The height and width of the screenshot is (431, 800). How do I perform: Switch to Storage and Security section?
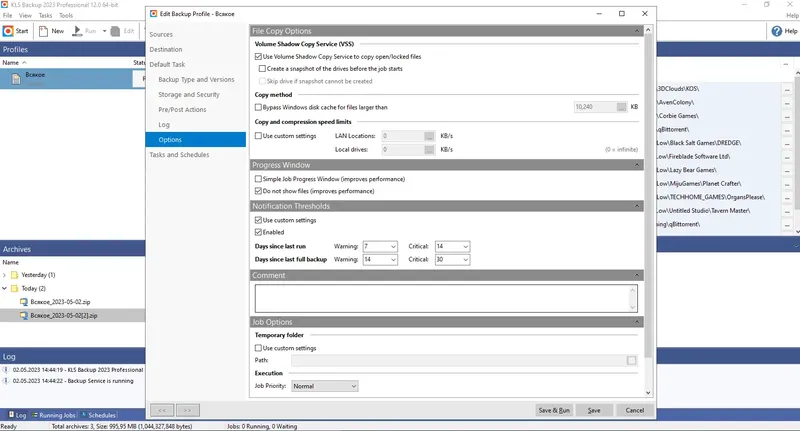pyautogui.click(x=189, y=94)
